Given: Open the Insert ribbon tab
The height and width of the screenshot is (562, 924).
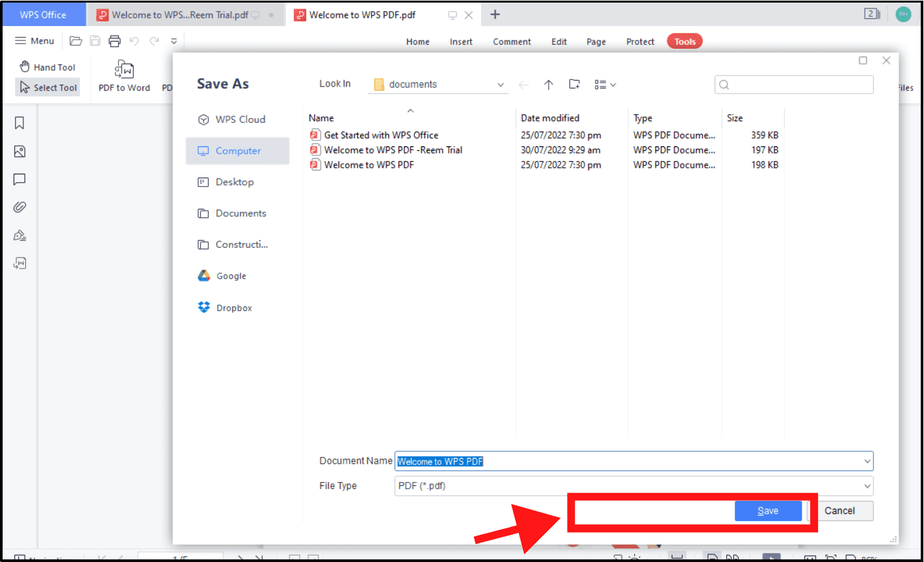Looking at the screenshot, I should tap(461, 42).
